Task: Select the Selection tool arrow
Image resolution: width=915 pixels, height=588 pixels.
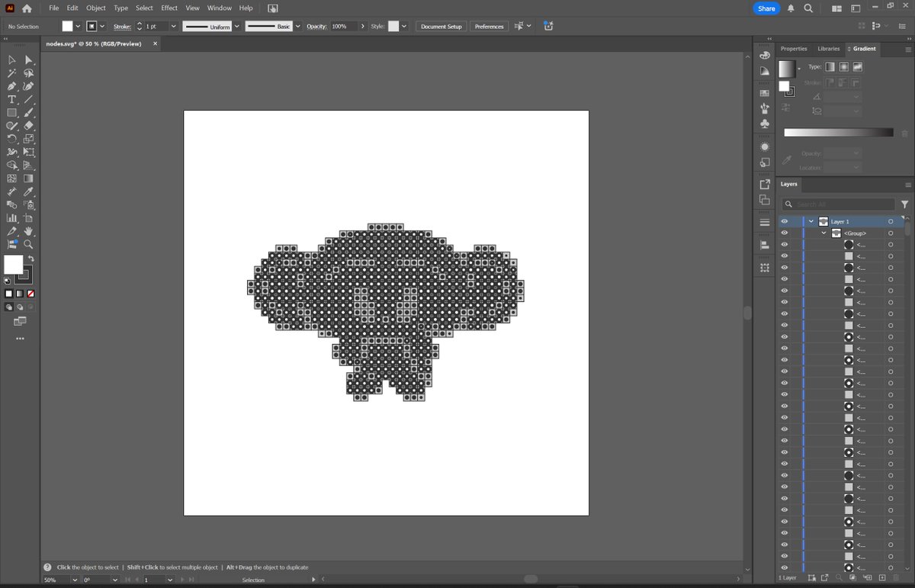Action: point(12,59)
